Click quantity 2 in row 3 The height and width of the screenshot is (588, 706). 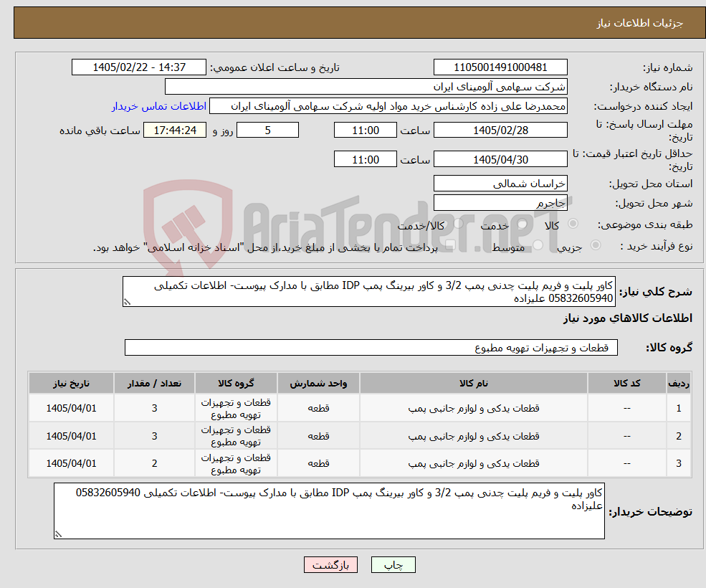tap(154, 463)
